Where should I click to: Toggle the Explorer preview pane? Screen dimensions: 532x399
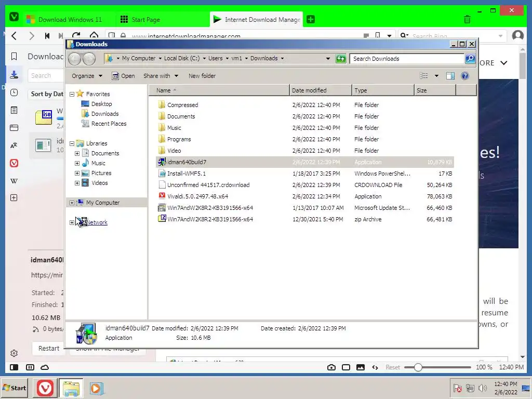click(x=450, y=76)
